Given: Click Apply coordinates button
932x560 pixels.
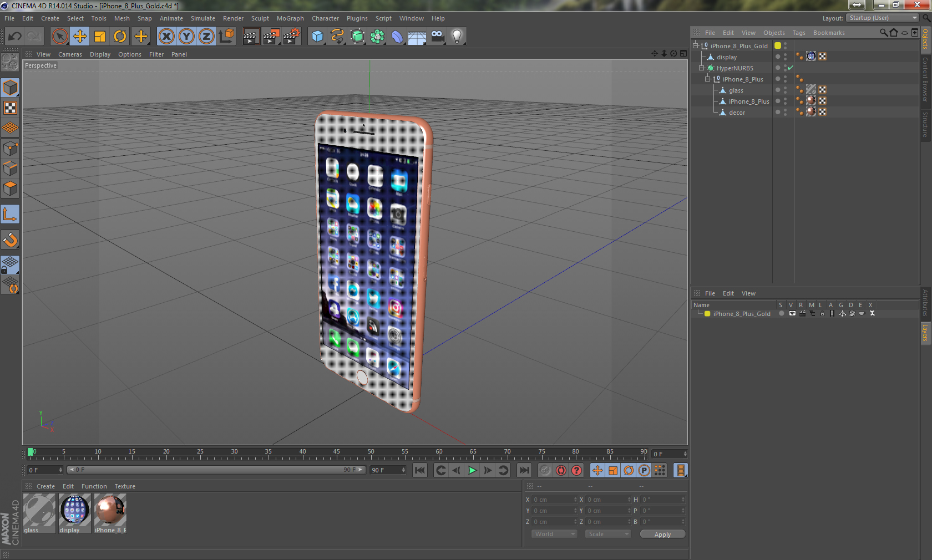Looking at the screenshot, I should pos(662,534).
